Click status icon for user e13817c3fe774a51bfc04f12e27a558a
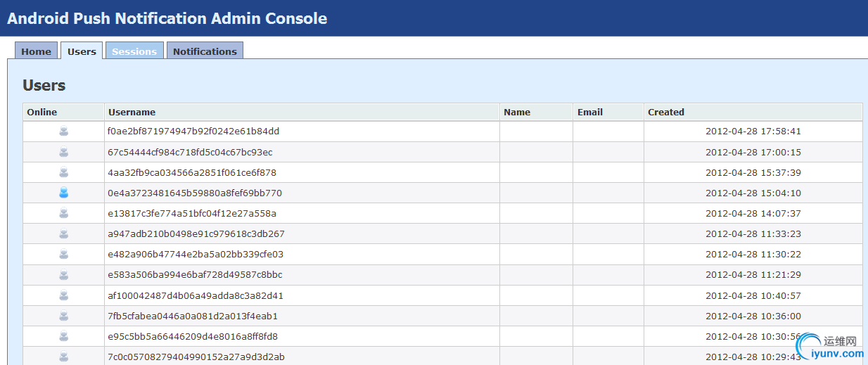868x365 pixels. [63, 213]
